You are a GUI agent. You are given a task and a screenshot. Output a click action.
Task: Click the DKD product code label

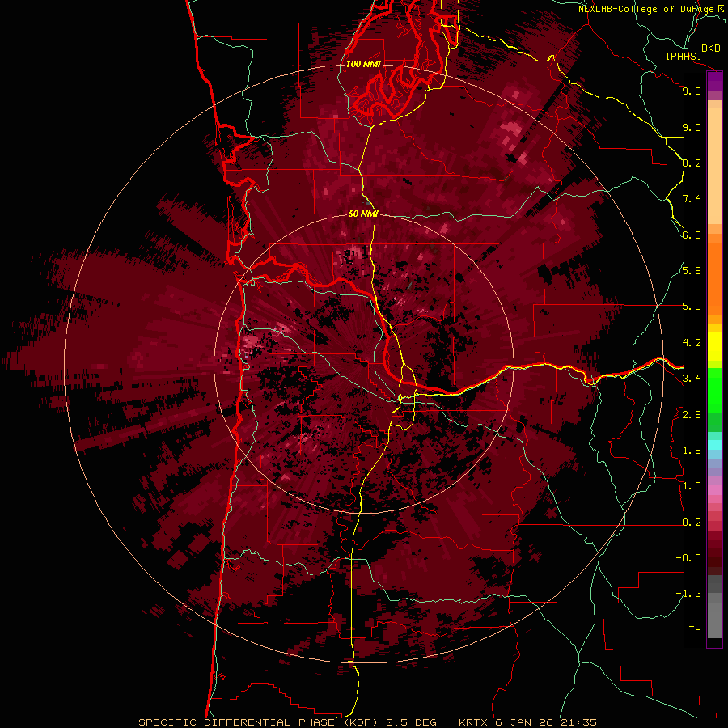point(710,49)
